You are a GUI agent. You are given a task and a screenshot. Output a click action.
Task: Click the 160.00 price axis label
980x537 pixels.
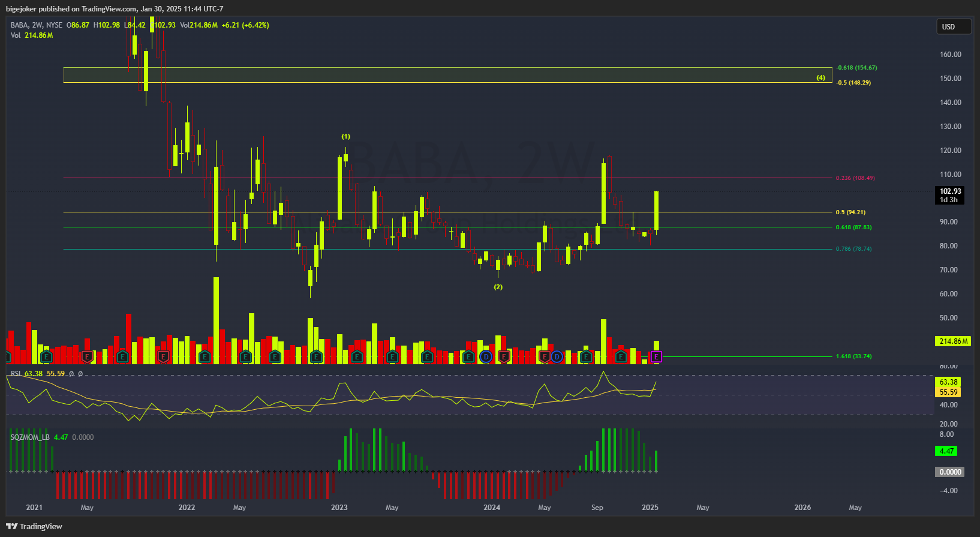951,55
